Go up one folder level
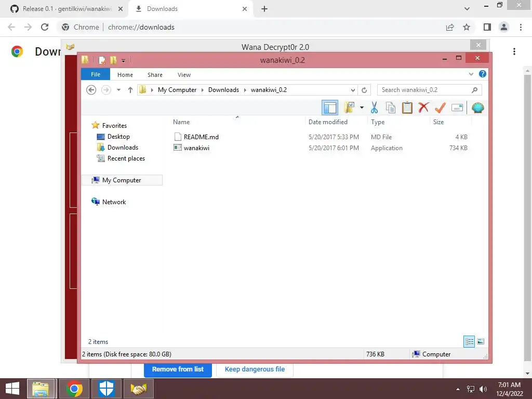The image size is (532, 399). tap(130, 90)
